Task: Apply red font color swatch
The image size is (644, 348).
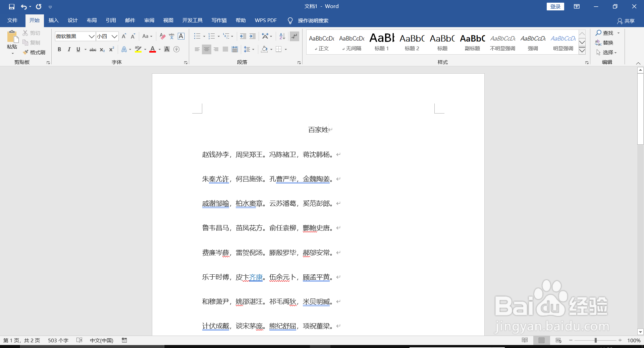Action: click(153, 50)
